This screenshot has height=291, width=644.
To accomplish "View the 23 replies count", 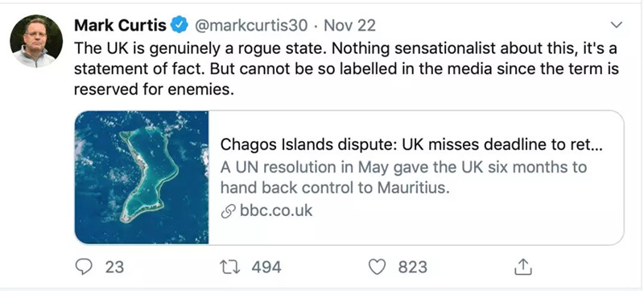I will point(114,267).
